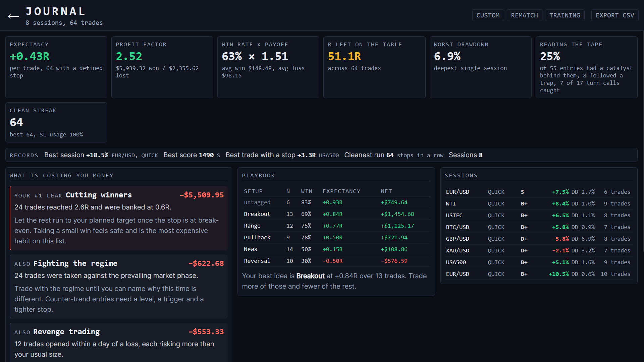This screenshot has height=362, width=644.
Task: Open the Revenge trading leak card
Action: click(119, 343)
